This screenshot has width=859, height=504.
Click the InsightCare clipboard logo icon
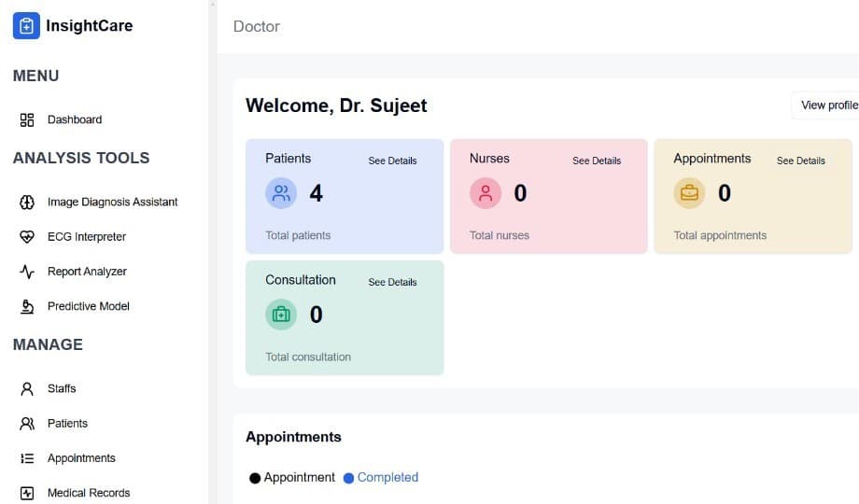(26, 26)
